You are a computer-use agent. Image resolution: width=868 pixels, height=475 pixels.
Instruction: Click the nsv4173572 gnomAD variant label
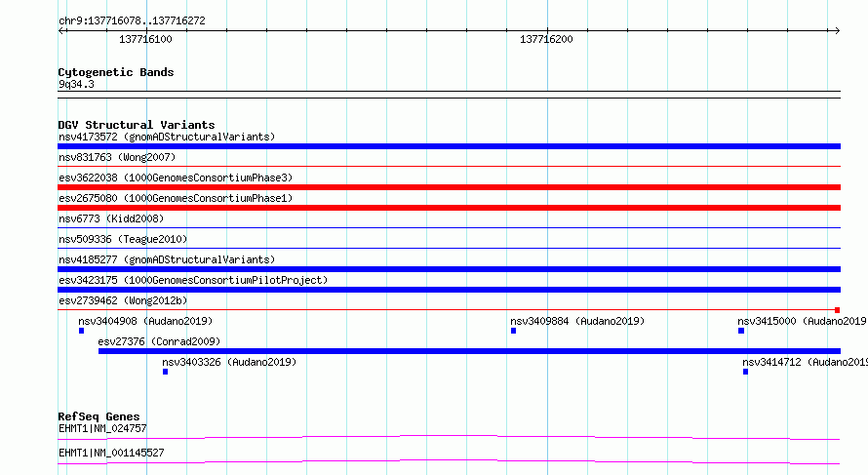[x=167, y=137]
